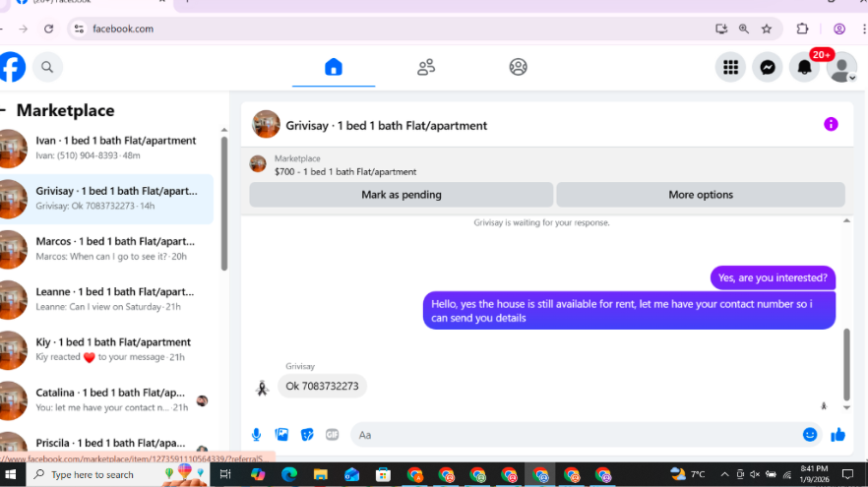Image resolution: width=868 pixels, height=487 pixels.
Task: Click chat messages scrollbar thumb
Action: [x=846, y=364]
